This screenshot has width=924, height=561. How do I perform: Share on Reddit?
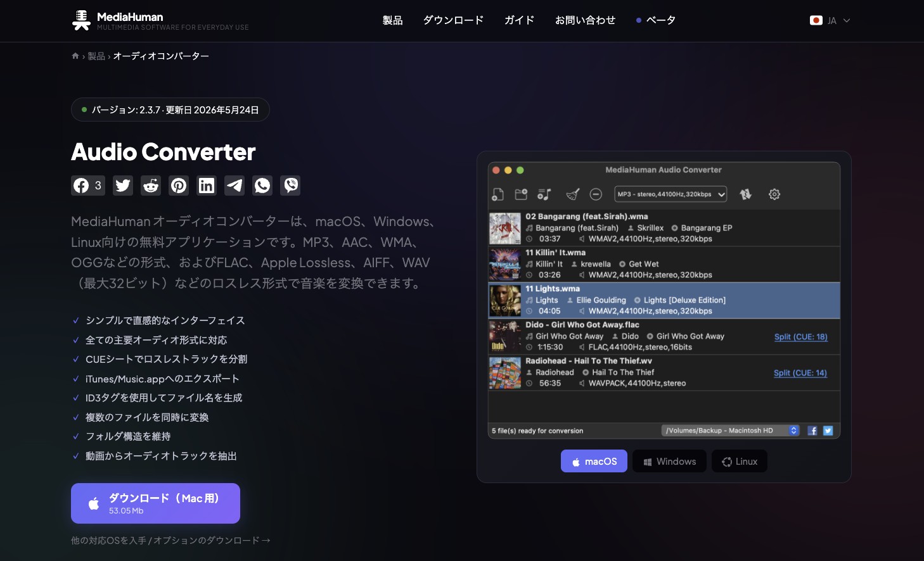pos(151,185)
